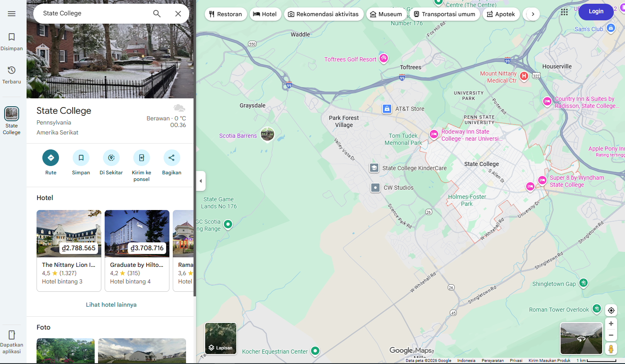Click the Pegman Street View icon
The height and width of the screenshot is (364, 625).
point(611,349)
